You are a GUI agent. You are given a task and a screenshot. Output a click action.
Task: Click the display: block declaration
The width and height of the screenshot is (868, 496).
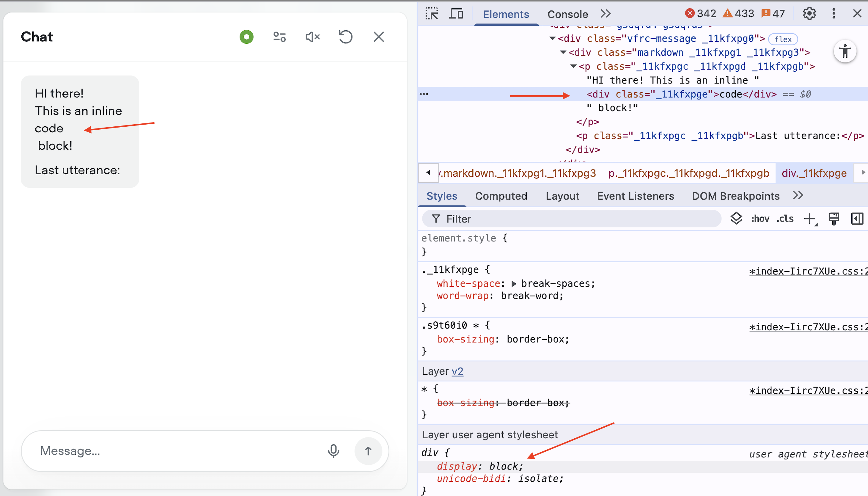click(479, 466)
